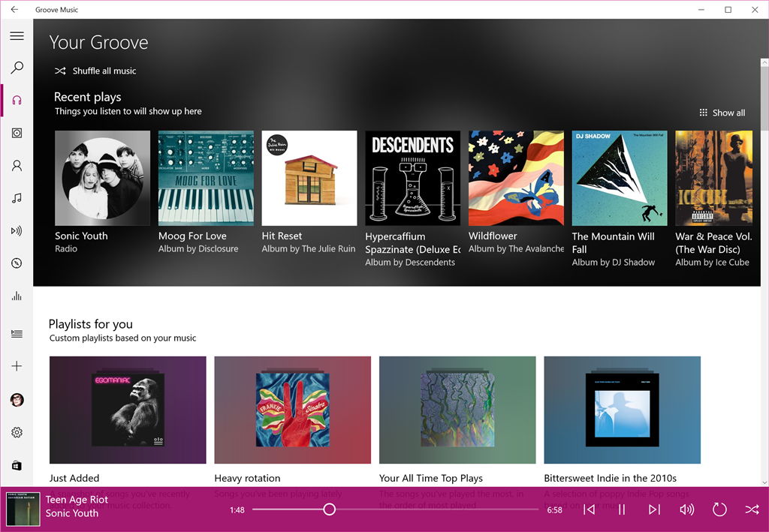Open The Mountain Will Fall cover
The image size is (769, 532).
(x=620, y=178)
